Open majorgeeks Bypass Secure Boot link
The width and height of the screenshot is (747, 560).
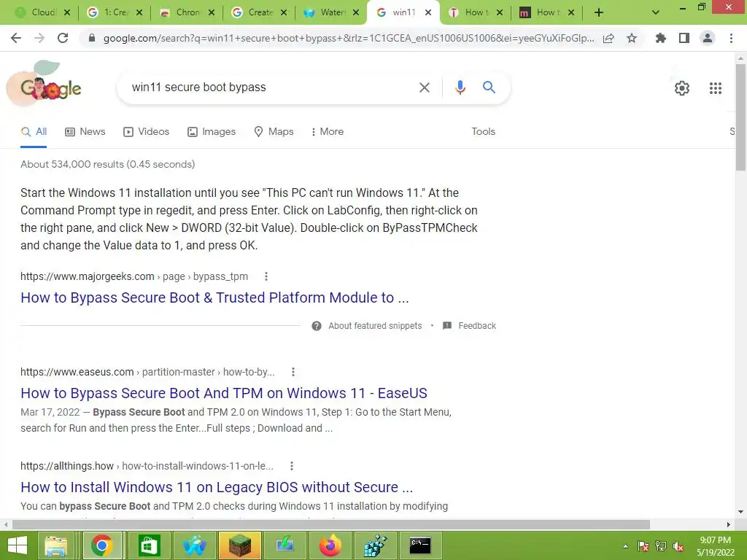(215, 297)
